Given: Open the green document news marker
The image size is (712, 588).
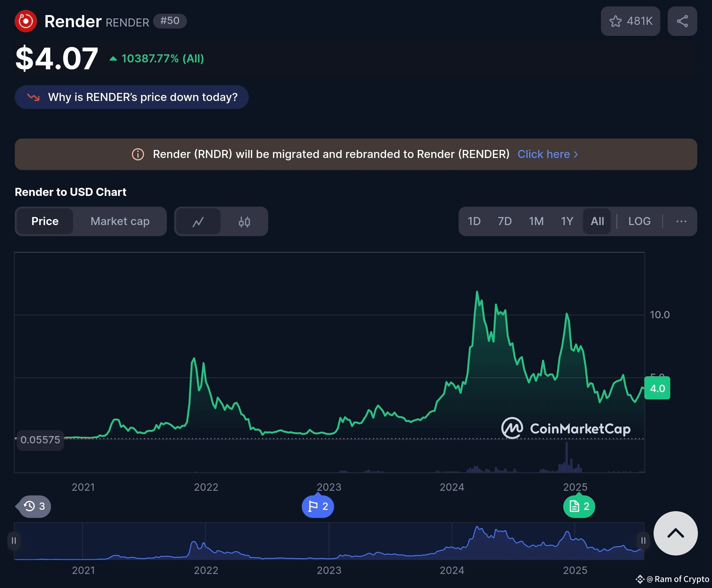Looking at the screenshot, I should point(579,506).
